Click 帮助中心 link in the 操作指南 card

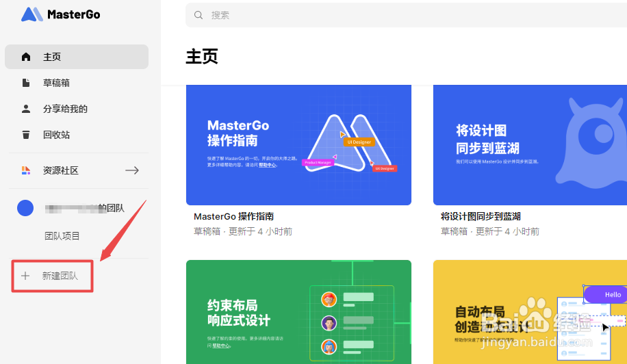pyautogui.click(x=267, y=165)
